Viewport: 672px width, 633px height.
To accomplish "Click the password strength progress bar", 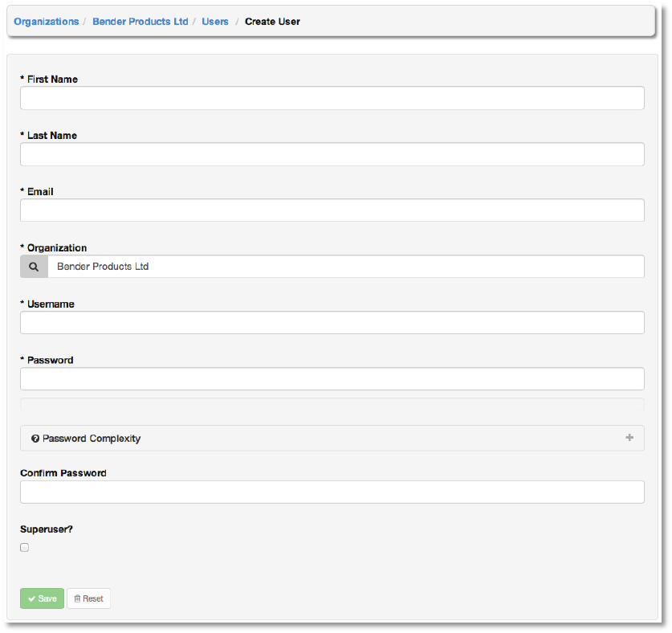I will 332,404.
